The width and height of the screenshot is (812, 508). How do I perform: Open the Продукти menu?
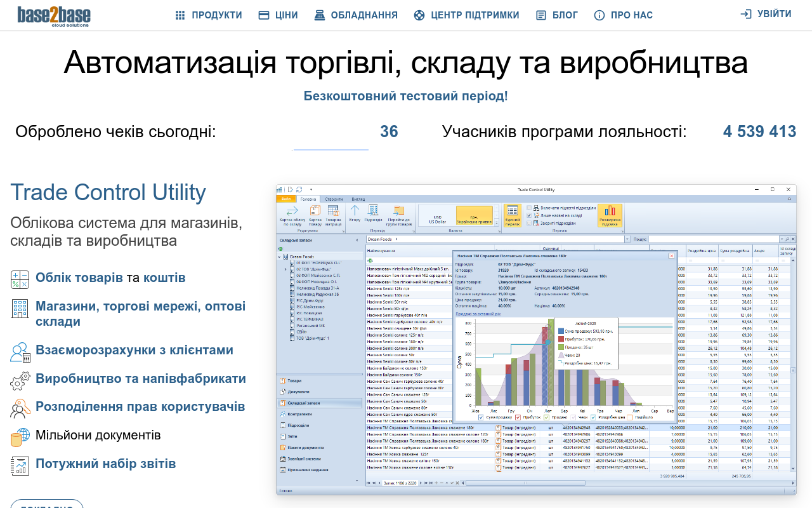[209, 15]
